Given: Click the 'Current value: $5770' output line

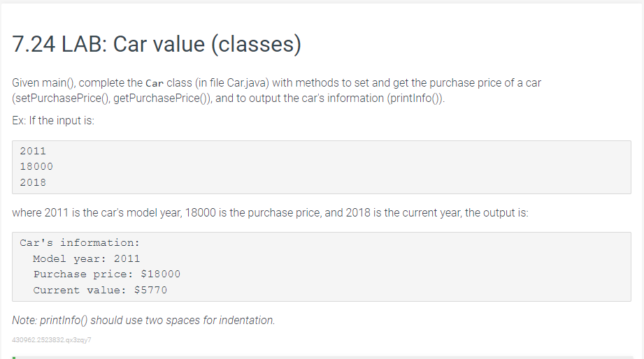Looking at the screenshot, I should click(100, 290).
